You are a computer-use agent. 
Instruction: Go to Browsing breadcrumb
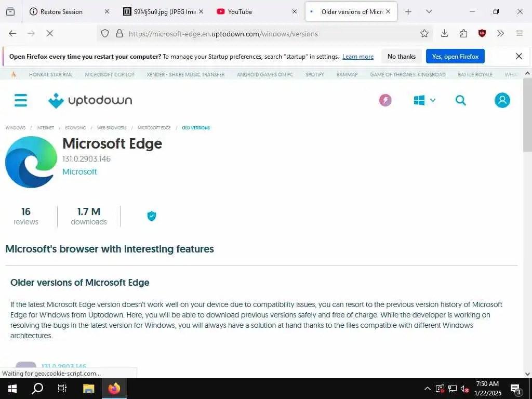75,128
